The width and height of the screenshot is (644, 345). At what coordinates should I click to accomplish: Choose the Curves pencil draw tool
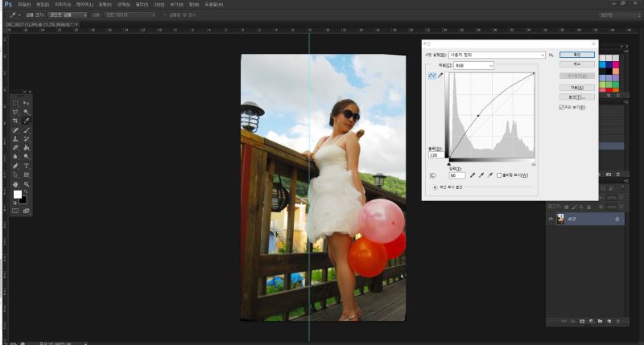click(440, 76)
